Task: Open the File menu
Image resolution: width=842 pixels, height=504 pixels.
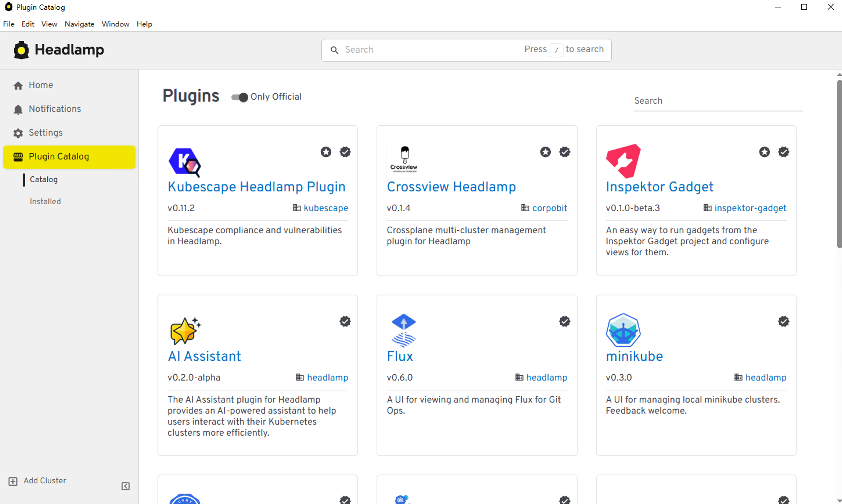Action: point(9,24)
